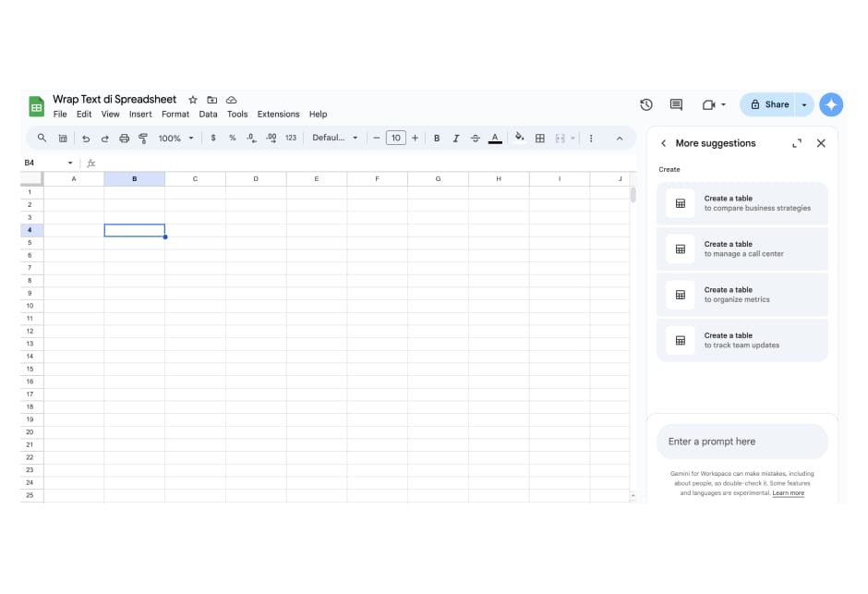
Task: Click the vertical scrollbar thumb
Action: pos(633,195)
